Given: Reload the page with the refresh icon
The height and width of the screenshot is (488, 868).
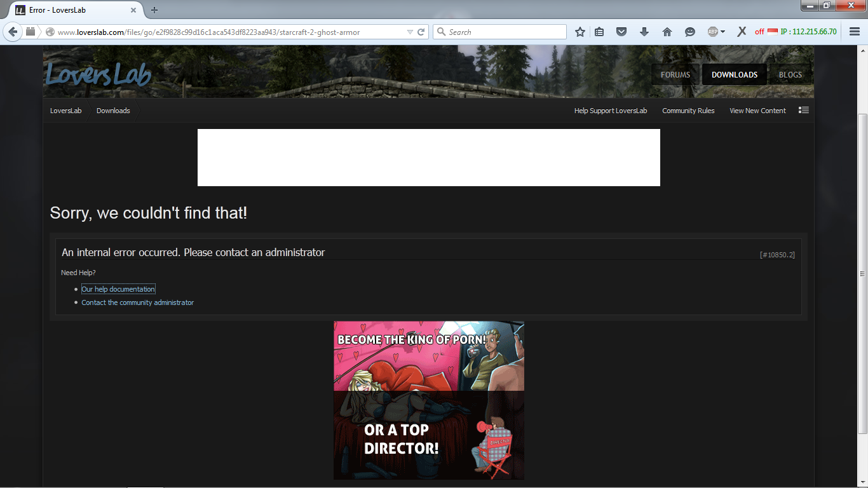Looking at the screenshot, I should [421, 32].
